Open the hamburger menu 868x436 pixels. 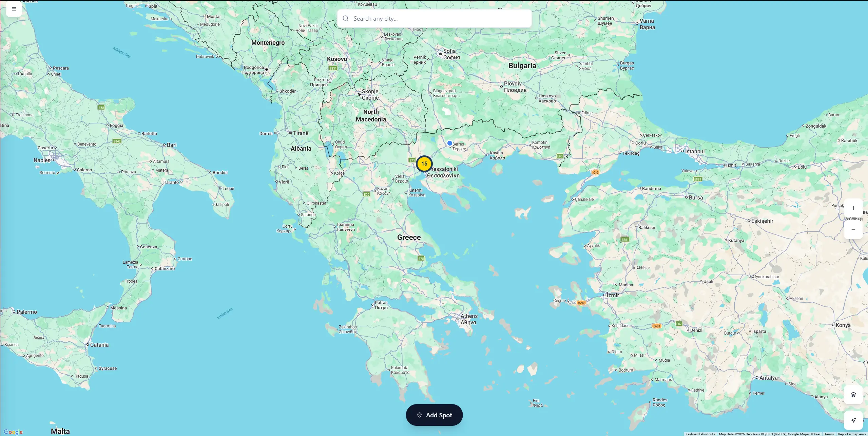coord(14,9)
